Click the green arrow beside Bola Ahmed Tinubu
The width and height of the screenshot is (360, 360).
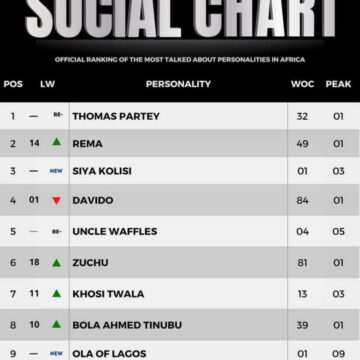pos(57,324)
